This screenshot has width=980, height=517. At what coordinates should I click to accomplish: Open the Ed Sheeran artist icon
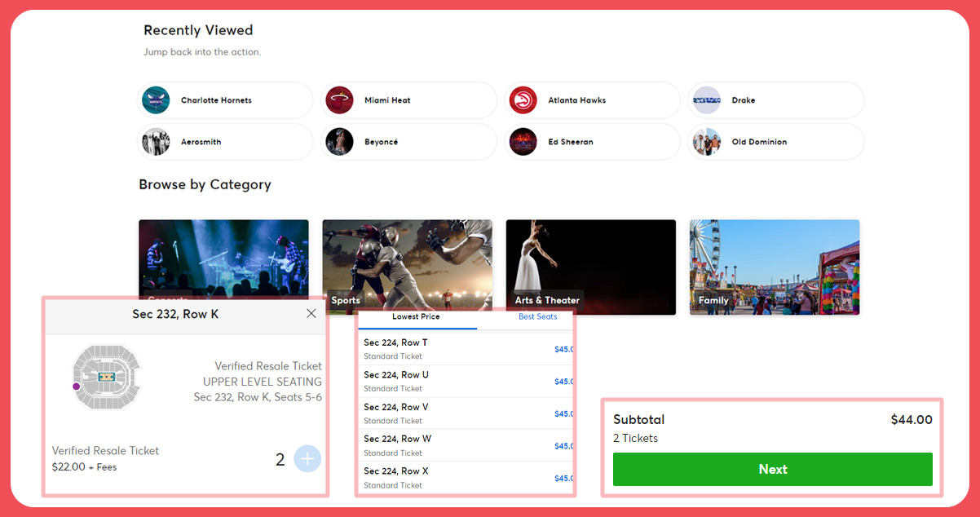(x=523, y=141)
